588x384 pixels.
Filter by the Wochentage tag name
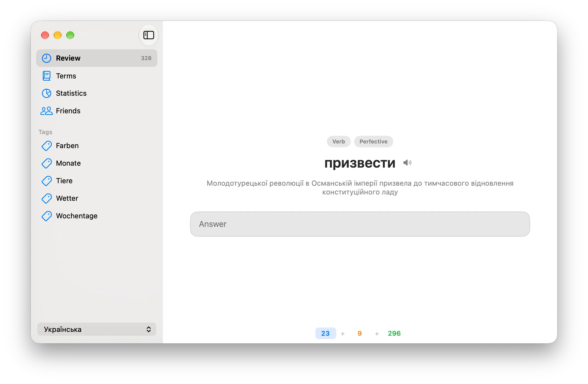(x=77, y=216)
